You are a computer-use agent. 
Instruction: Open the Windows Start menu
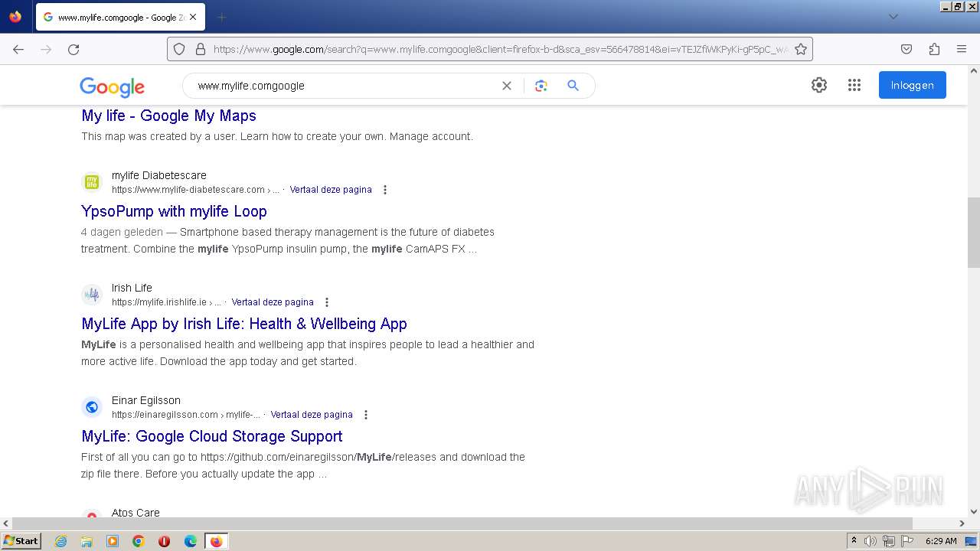(21, 541)
